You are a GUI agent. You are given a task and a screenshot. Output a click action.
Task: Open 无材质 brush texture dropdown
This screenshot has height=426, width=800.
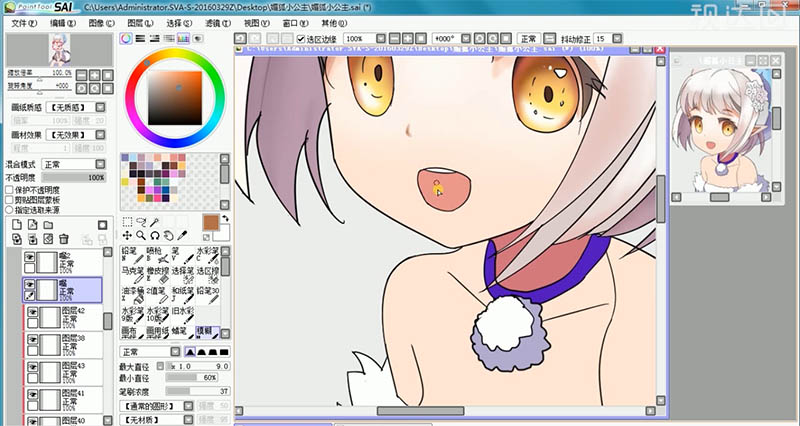[188, 420]
